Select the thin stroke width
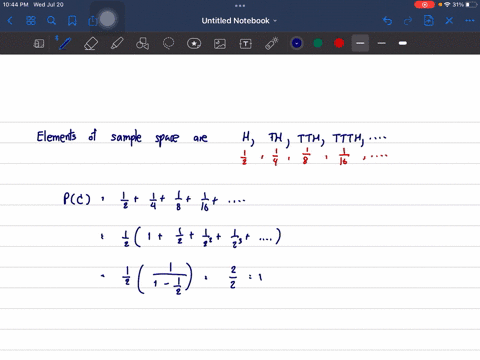Image resolution: width=480 pixels, height=360 pixels. coord(360,43)
